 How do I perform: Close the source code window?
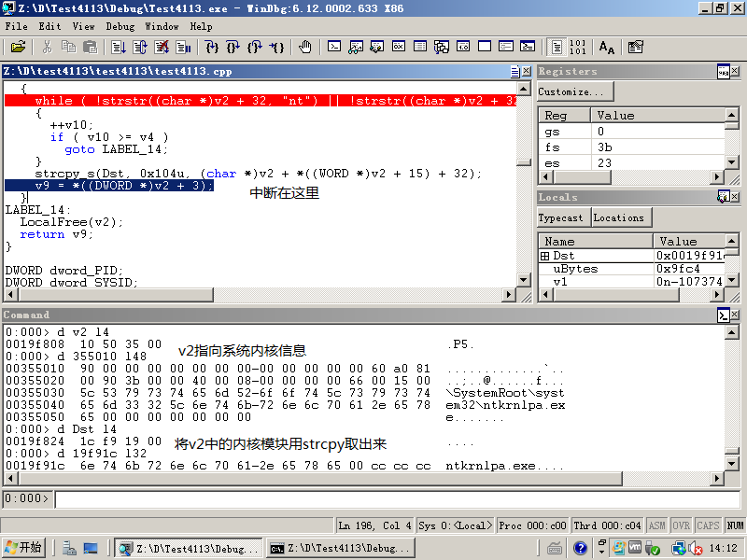(526, 72)
